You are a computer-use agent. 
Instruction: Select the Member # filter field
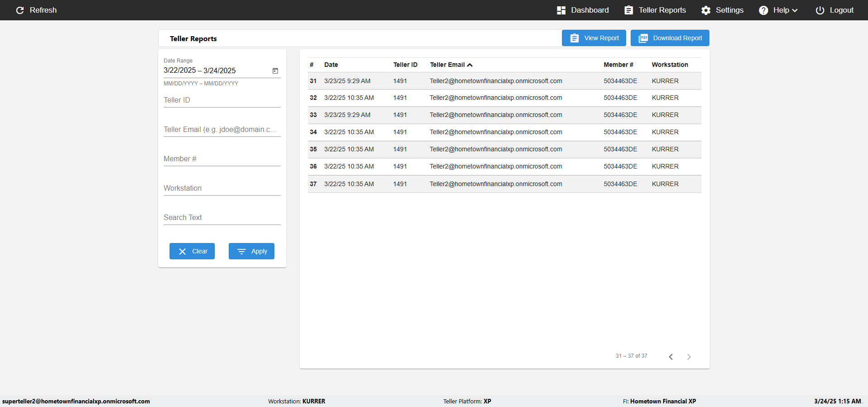click(222, 159)
